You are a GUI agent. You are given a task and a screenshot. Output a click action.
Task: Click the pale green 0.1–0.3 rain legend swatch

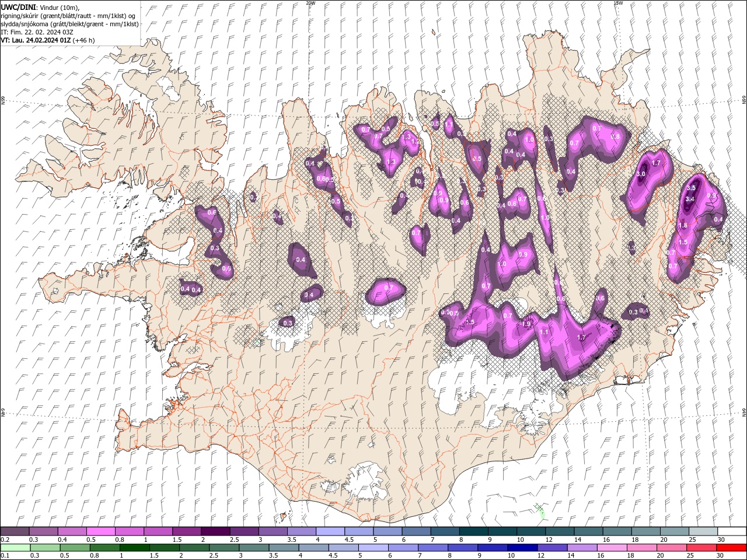click(15, 548)
